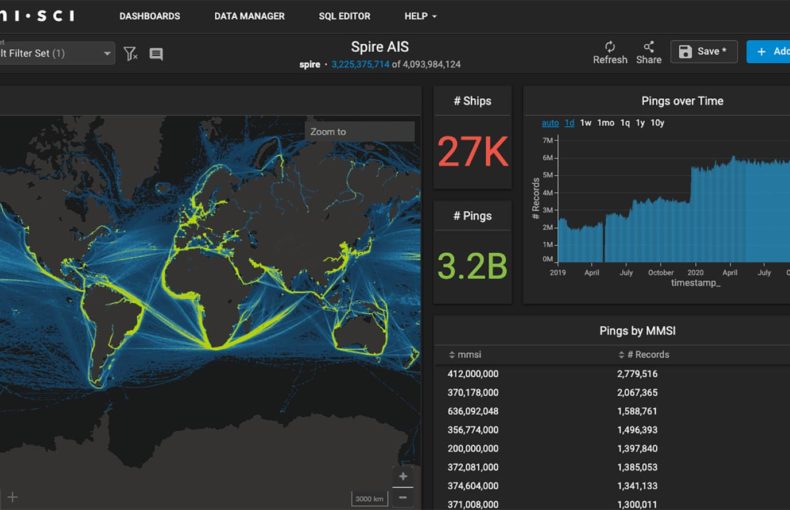Image resolution: width=790 pixels, height=510 pixels.
Task: Select the 1y time bin
Action: 640,123
